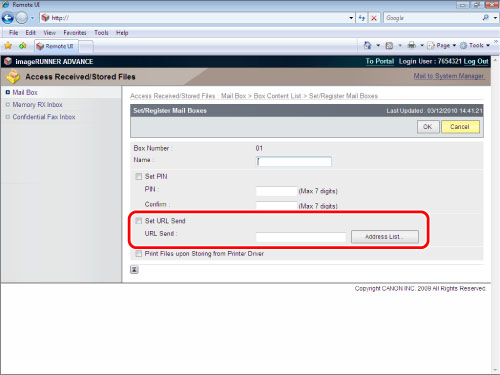The width and height of the screenshot is (500, 375).
Task: Click the Print toolbar icon
Action: 412,45
